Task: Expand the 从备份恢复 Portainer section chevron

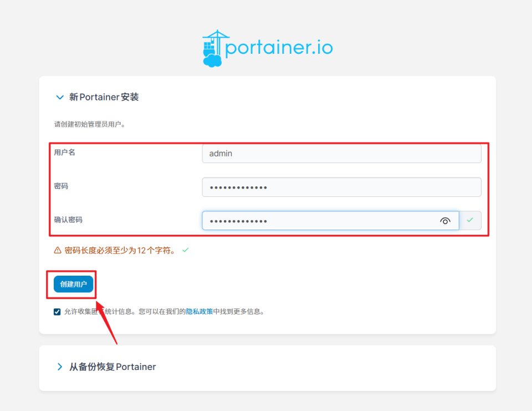Action: tap(60, 367)
